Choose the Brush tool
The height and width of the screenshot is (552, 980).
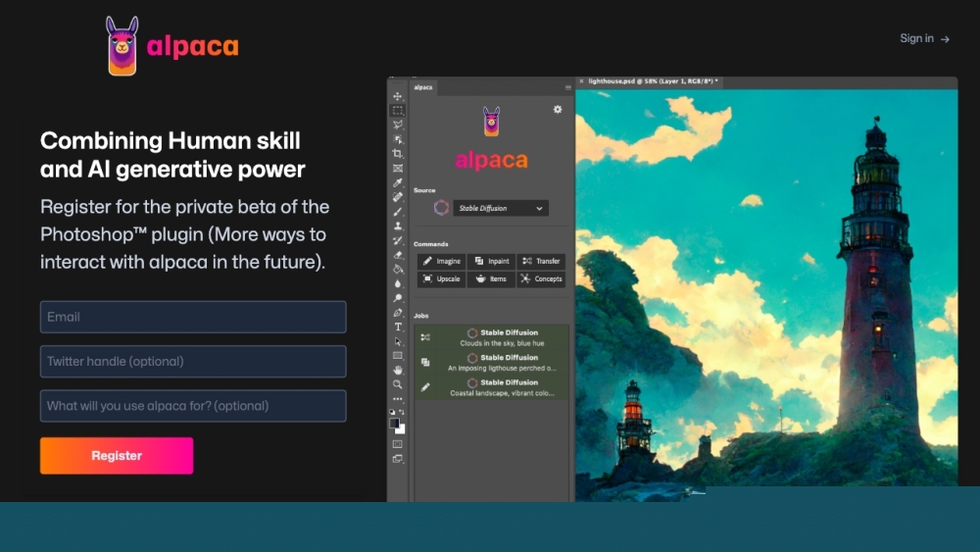(x=398, y=212)
